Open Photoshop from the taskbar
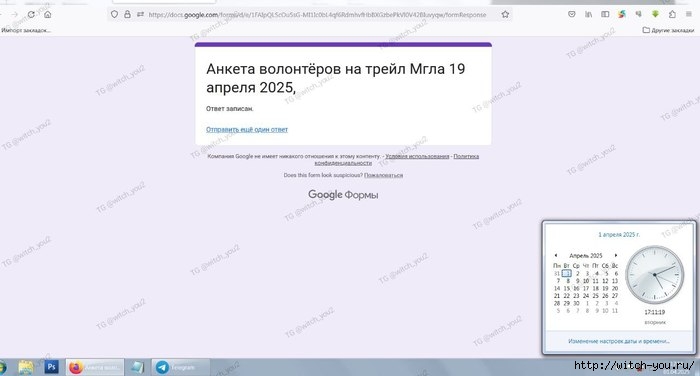The image size is (700, 376). click(51, 367)
